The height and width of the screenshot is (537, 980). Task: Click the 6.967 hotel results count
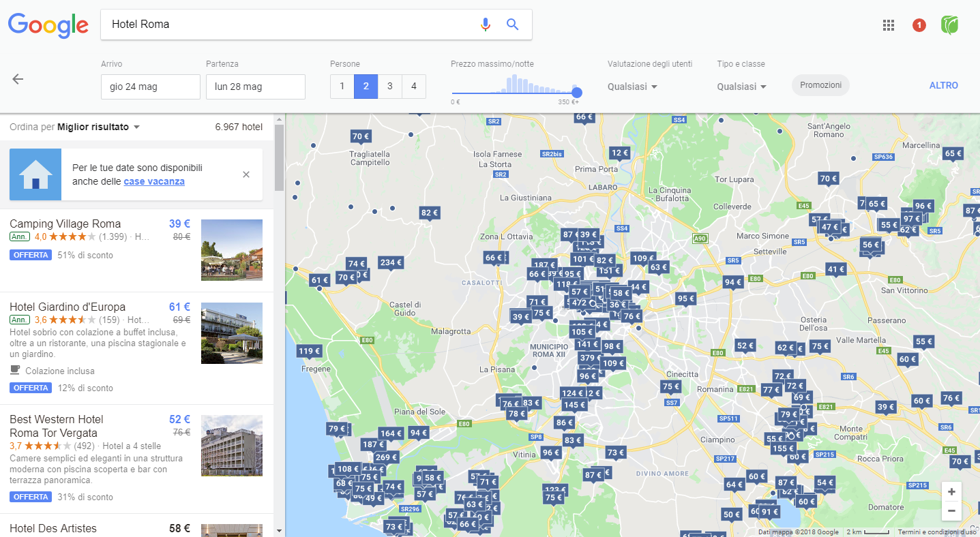point(239,127)
